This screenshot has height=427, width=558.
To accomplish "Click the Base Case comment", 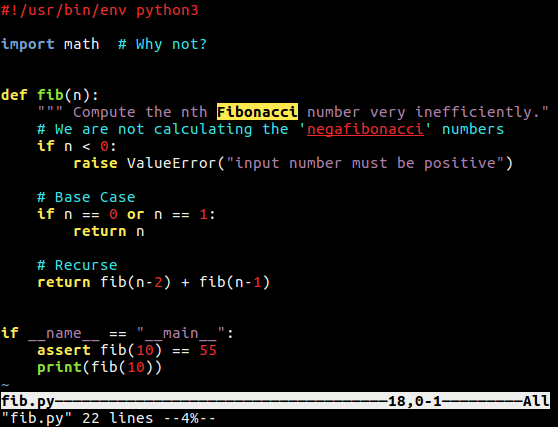I will (x=86, y=197).
